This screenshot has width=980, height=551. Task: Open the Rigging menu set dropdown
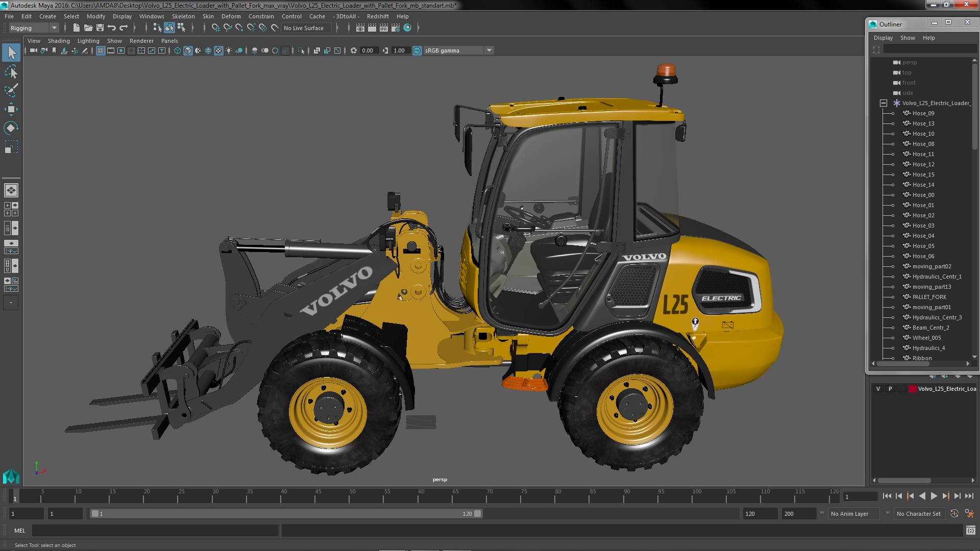(33, 28)
